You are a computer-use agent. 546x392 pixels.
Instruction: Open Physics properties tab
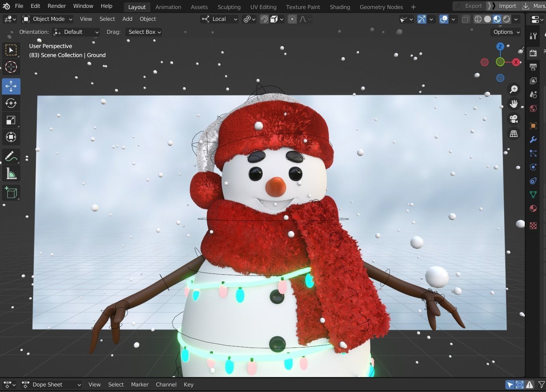click(x=533, y=167)
